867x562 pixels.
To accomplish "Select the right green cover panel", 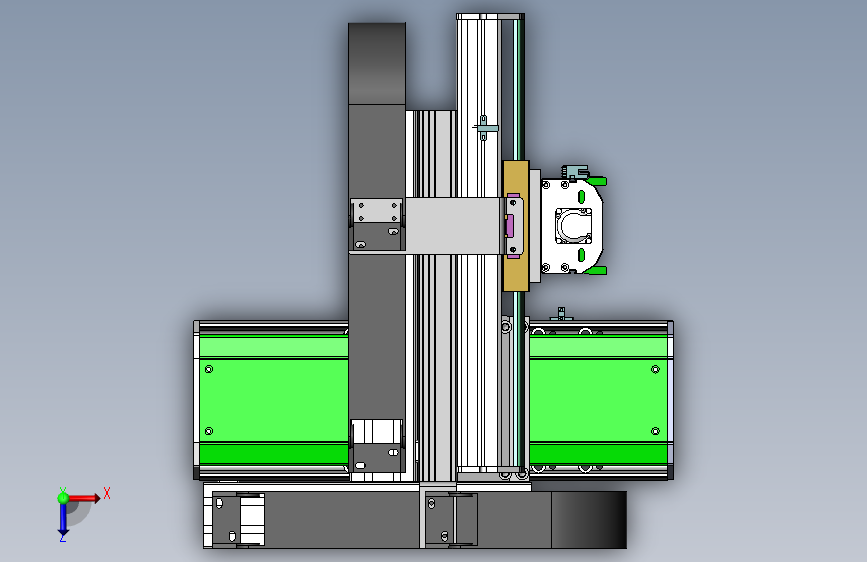I will (598, 399).
